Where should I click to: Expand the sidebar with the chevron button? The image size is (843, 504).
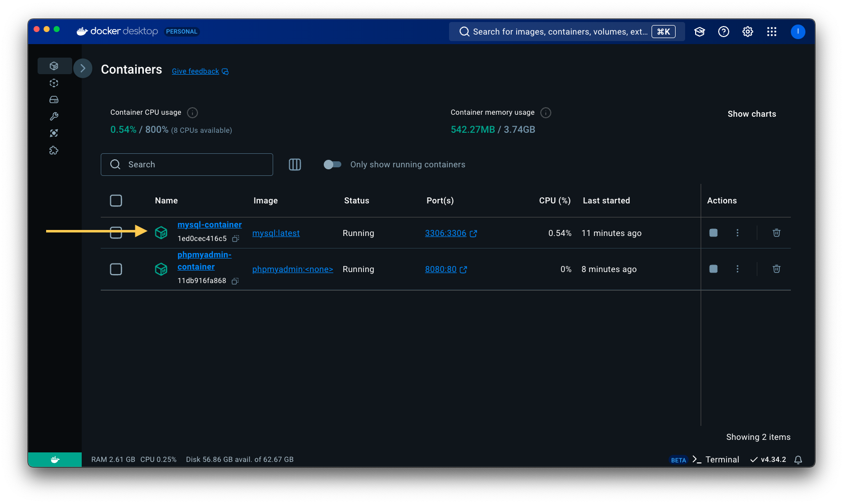pos(83,69)
